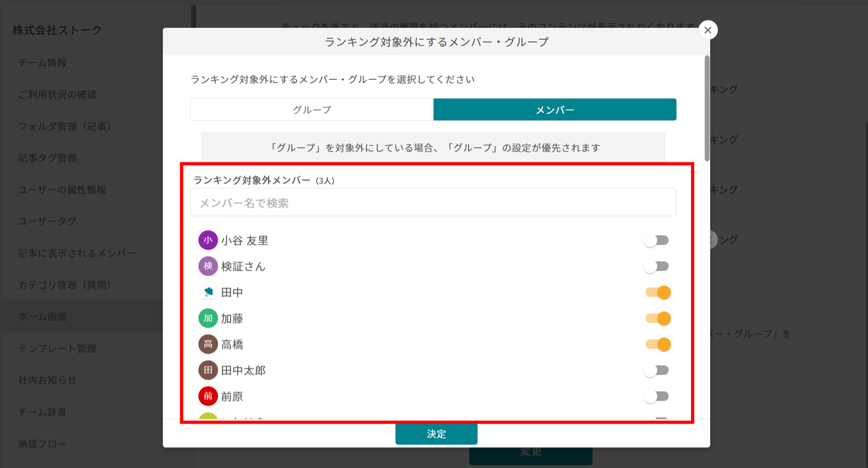Click 高橋's dark avatar icon

(x=208, y=344)
